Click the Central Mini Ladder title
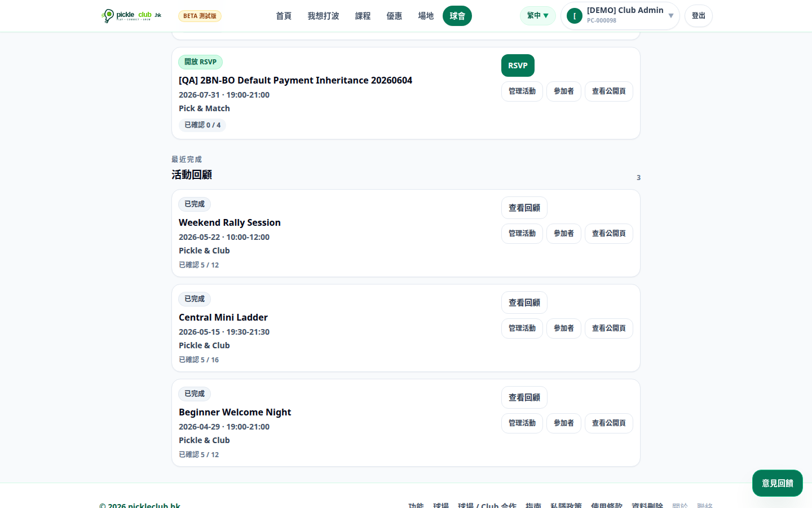Screen dimensions: 812x508 coord(223,317)
